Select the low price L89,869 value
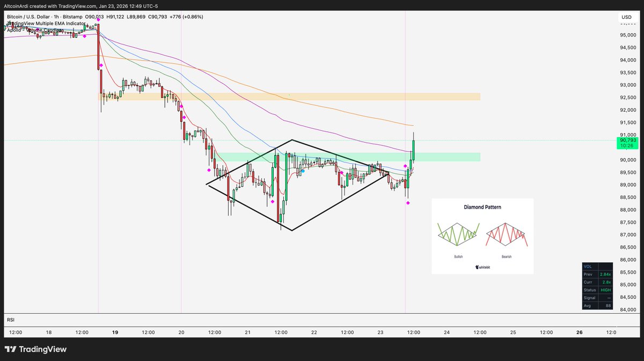The width and height of the screenshot is (644, 361). (137, 17)
